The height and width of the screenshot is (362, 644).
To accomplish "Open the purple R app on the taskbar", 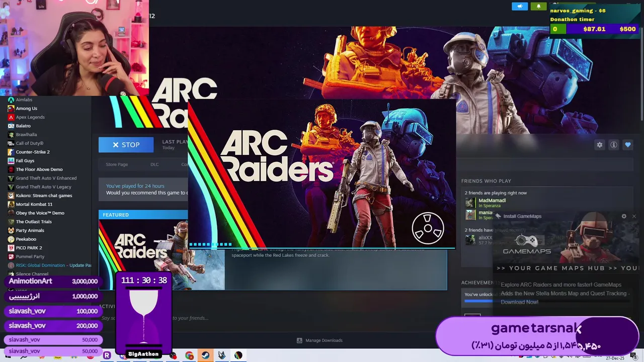I will (x=107, y=355).
